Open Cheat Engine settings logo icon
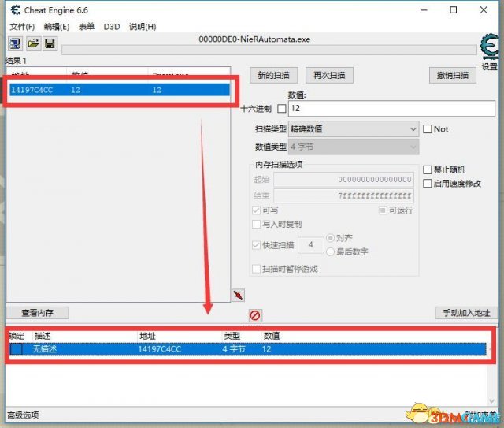 point(489,47)
